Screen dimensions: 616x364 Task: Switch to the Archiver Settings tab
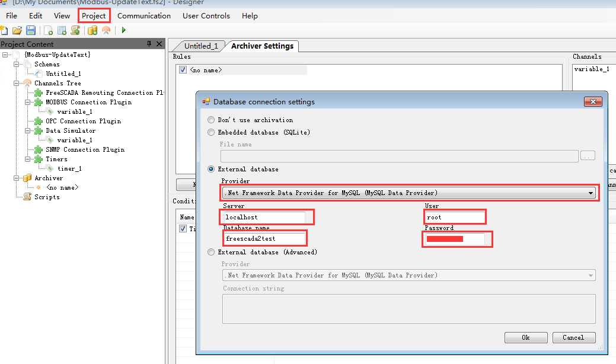click(x=262, y=46)
